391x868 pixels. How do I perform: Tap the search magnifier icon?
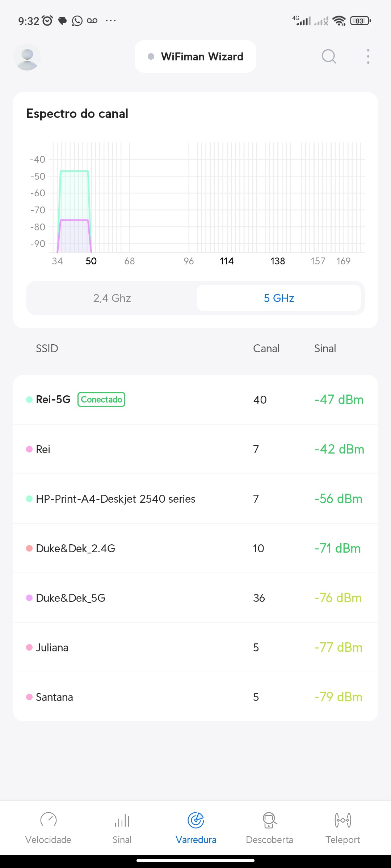coord(329,57)
